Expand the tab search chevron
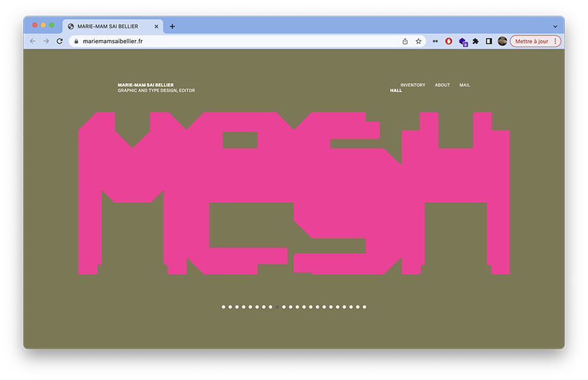This screenshot has height=380, width=588. 555,27
